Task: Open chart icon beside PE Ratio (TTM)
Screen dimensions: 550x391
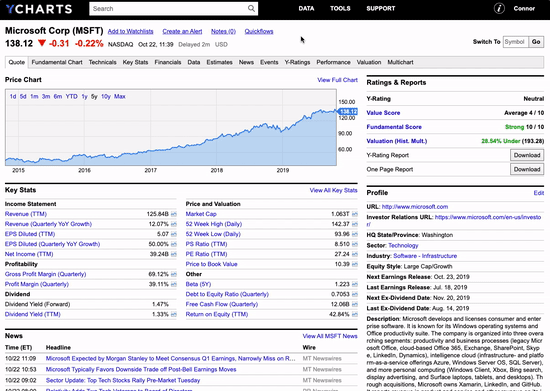Action: tap(355, 254)
